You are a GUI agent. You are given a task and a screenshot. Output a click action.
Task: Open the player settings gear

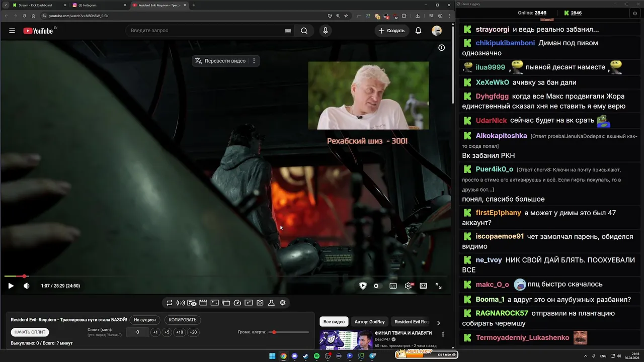pos(409,286)
